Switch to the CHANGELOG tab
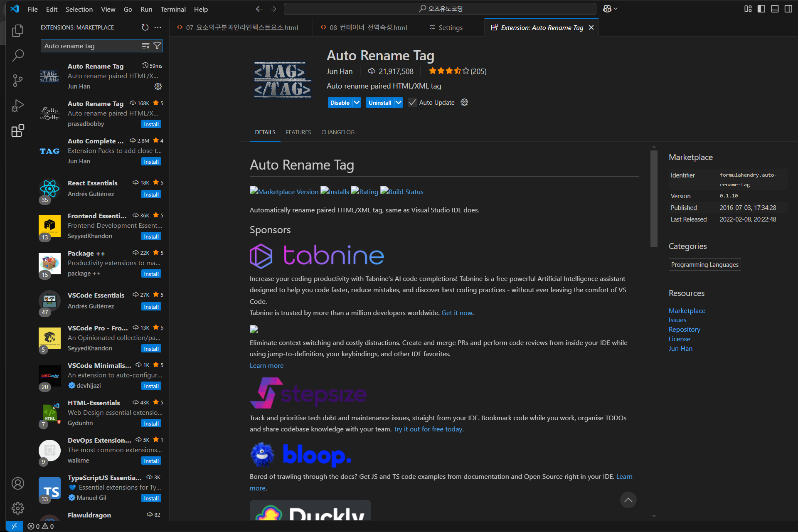 point(337,132)
